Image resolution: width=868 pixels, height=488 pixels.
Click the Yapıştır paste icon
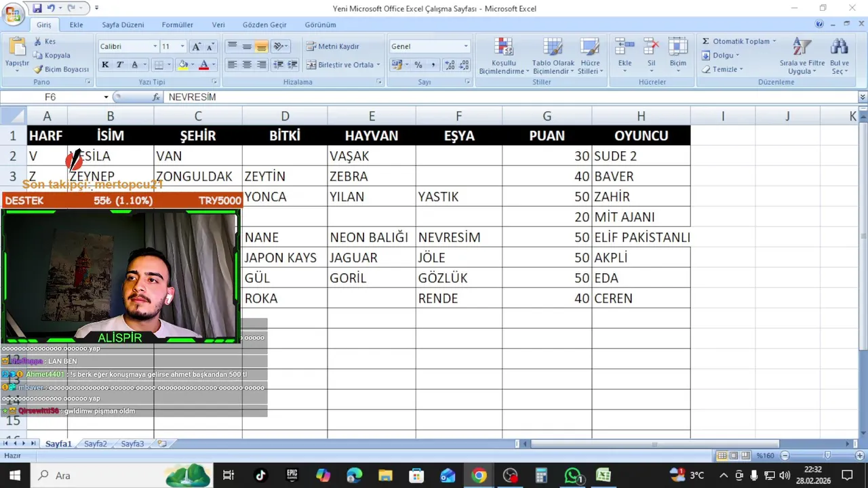tap(17, 47)
